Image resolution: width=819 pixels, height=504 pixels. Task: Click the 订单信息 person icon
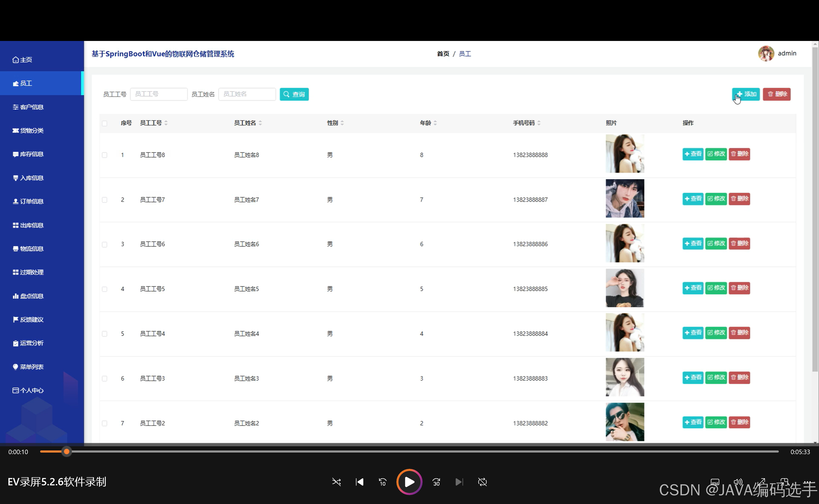click(15, 201)
